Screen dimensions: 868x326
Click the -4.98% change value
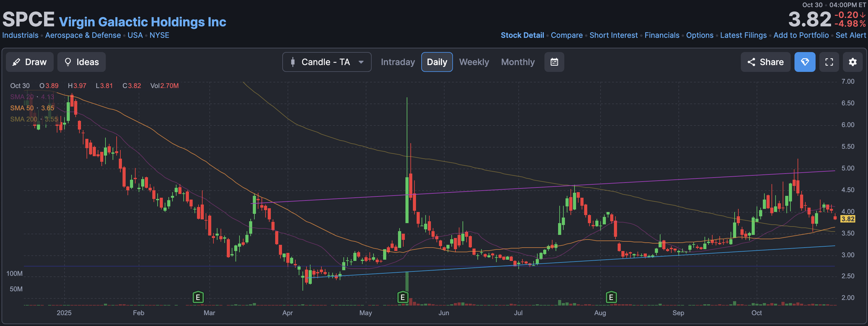click(x=850, y=24)
